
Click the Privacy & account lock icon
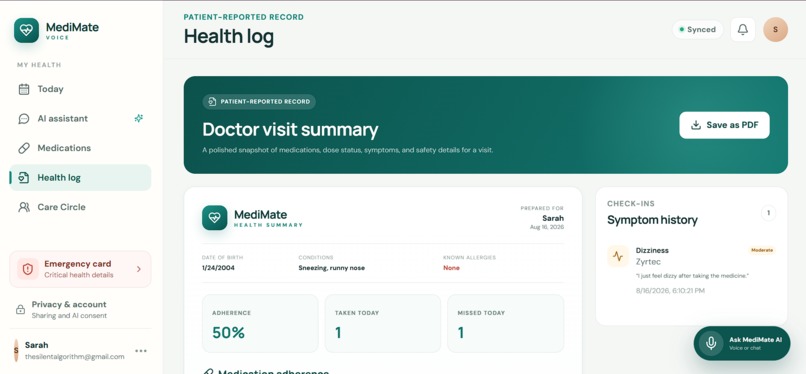(x=21, y=309)
